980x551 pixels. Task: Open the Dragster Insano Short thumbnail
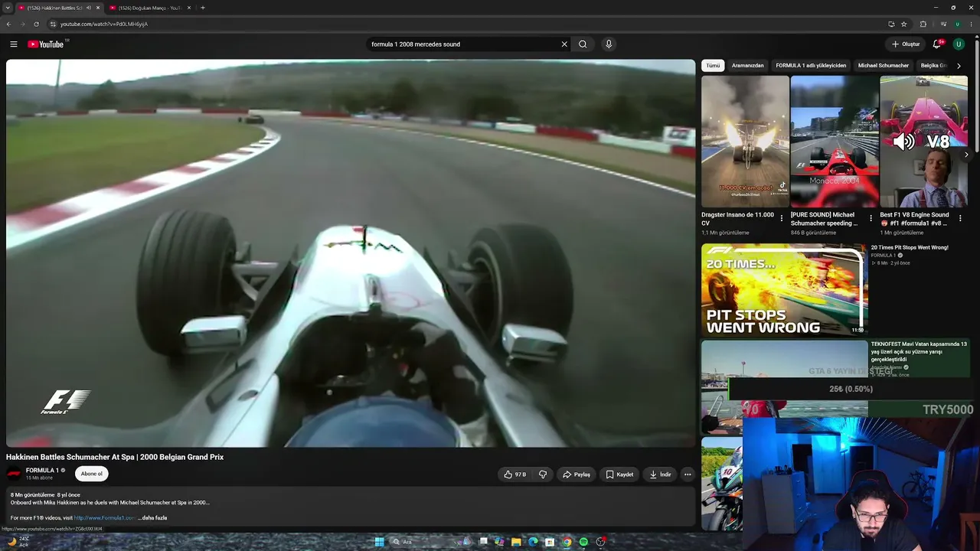click(x=745, y=142)
